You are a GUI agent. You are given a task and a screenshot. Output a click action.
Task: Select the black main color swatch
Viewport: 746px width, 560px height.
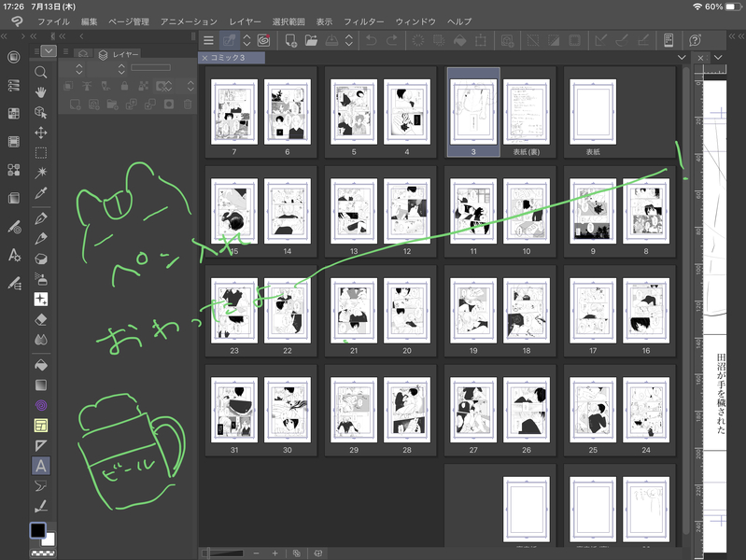[37, 530]
